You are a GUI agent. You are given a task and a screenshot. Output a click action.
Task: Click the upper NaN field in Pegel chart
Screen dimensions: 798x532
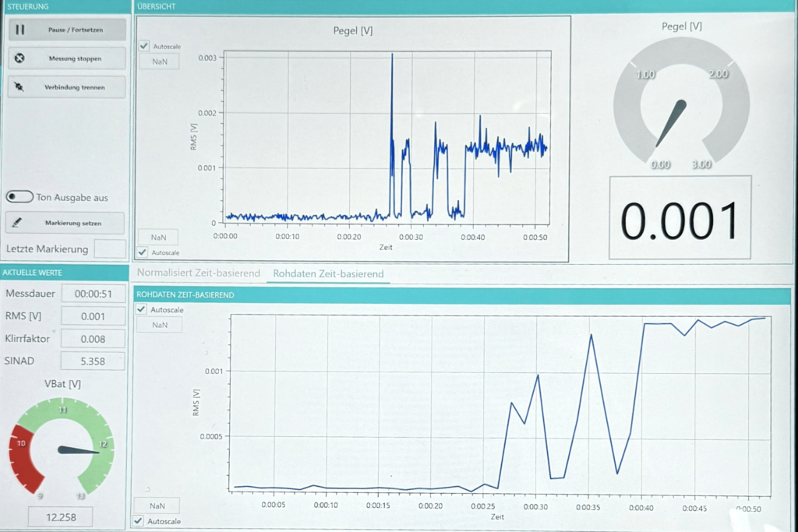point(159,62)
